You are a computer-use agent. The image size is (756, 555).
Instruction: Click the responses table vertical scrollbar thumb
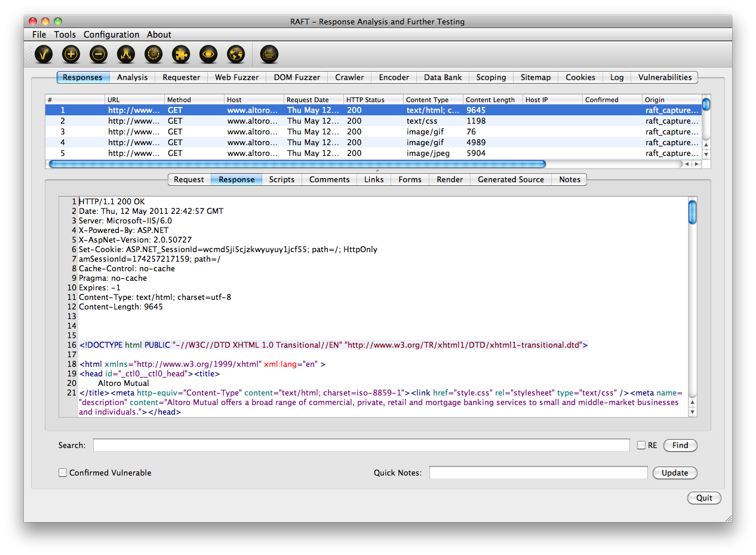[706, 104]
